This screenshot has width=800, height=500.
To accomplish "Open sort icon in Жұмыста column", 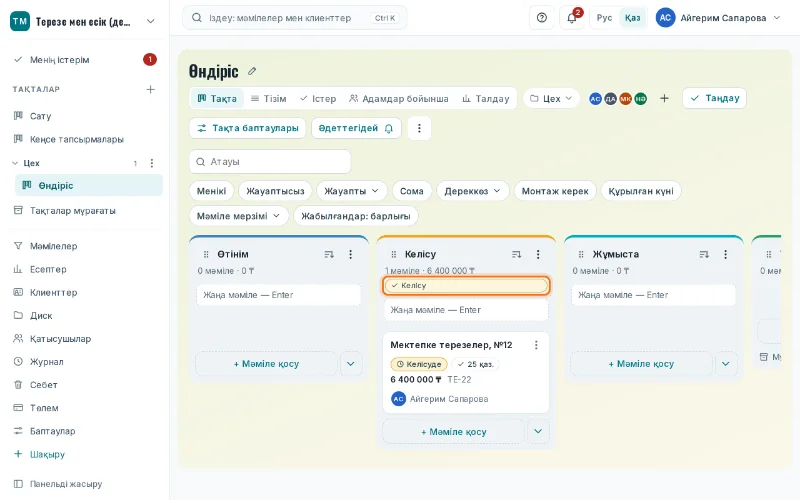I will point(704,254).
